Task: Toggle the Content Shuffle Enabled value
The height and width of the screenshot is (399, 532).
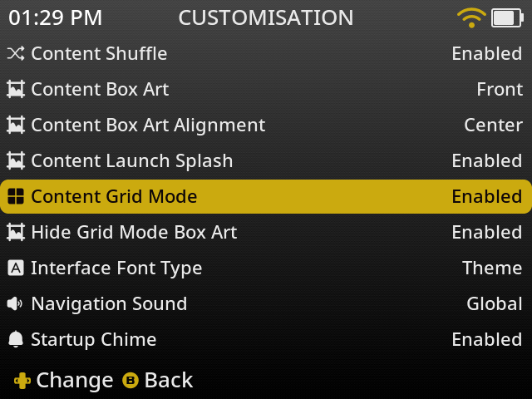Action: pyautogui.click(x=486, y=54)
